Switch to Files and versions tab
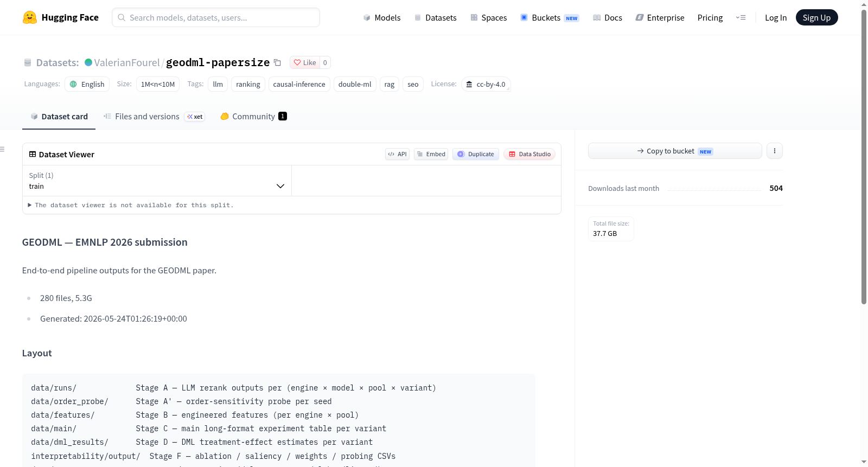 [x=154, y=117]
